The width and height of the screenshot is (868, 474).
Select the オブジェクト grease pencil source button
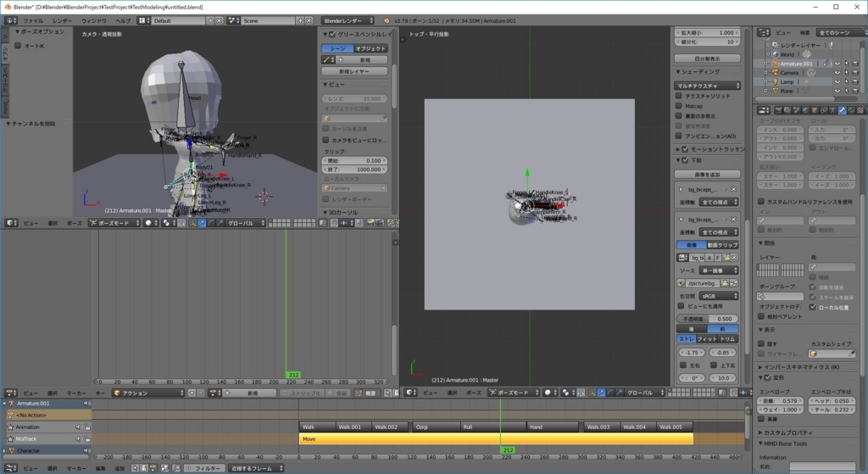click(371, 48)
